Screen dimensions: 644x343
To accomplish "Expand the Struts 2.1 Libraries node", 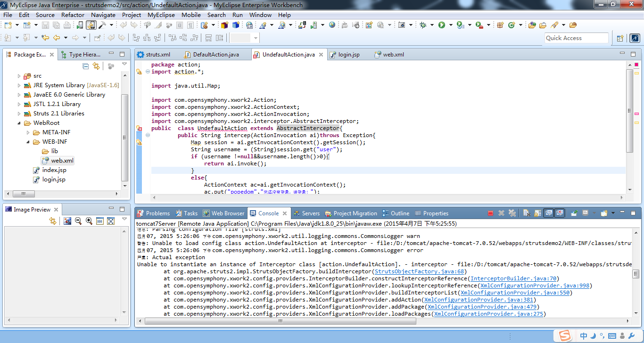I will [x=19, y=114].
